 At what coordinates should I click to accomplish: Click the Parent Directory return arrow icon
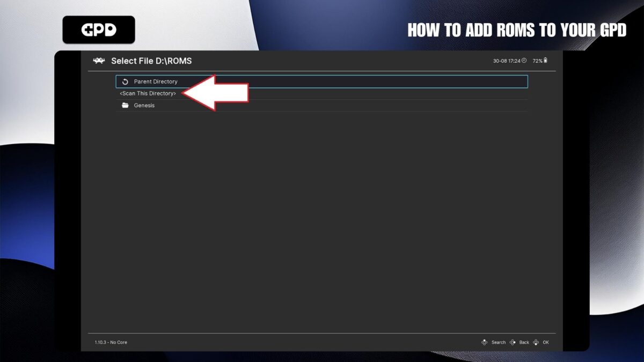(x=125, y=82)
